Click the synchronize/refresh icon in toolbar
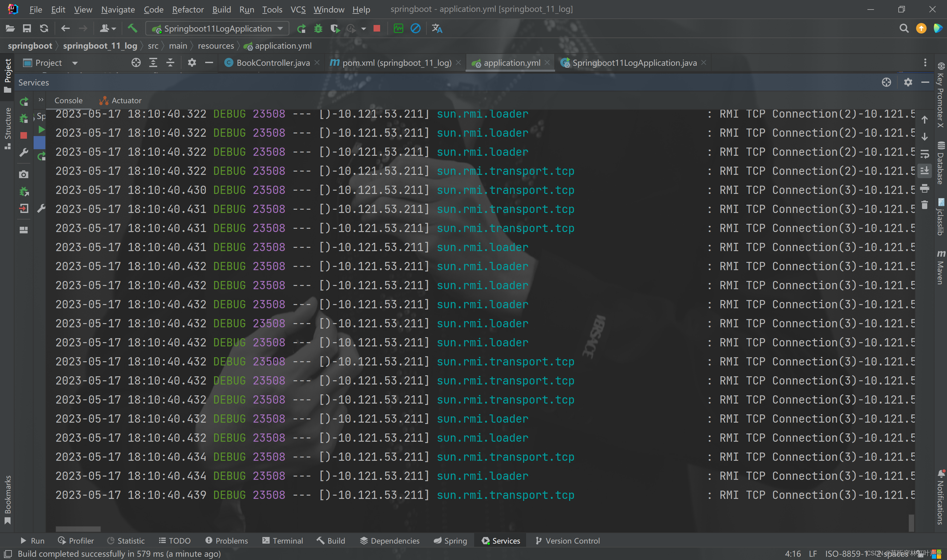 (43, 29)
